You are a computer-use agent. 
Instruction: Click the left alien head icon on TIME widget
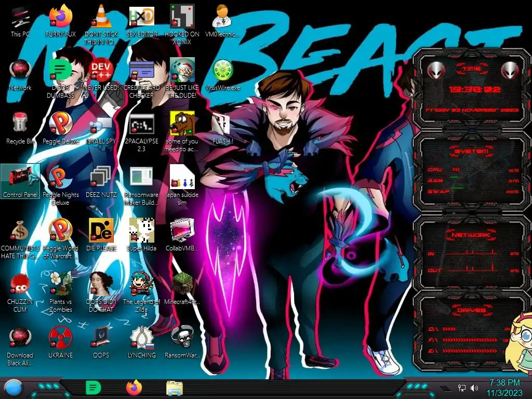436,71
